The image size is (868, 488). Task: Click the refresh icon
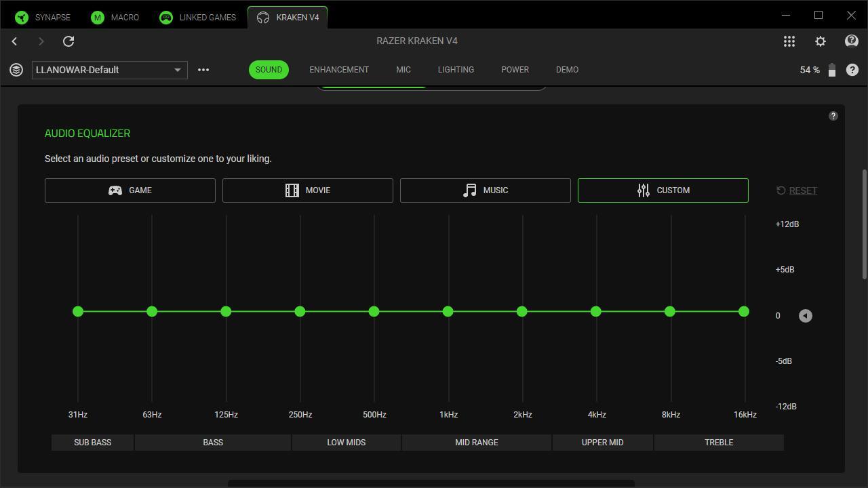[x=68, y=41]
